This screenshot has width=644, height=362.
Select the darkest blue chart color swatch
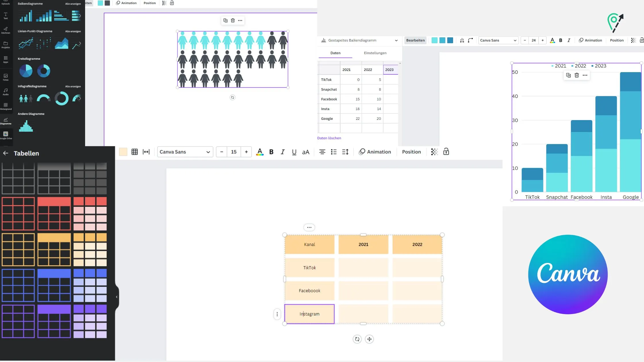(x=450, y=40)
